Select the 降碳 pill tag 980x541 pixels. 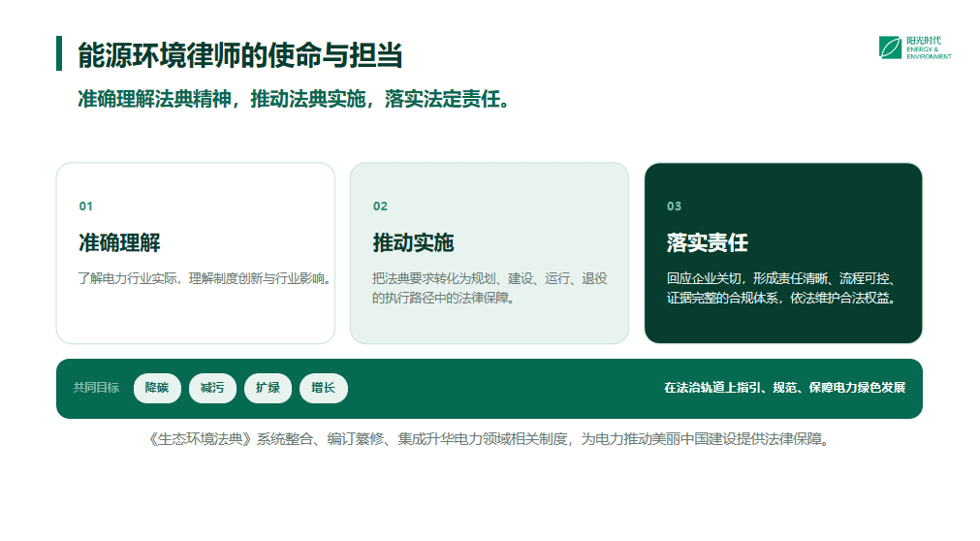tap(157, 388)
